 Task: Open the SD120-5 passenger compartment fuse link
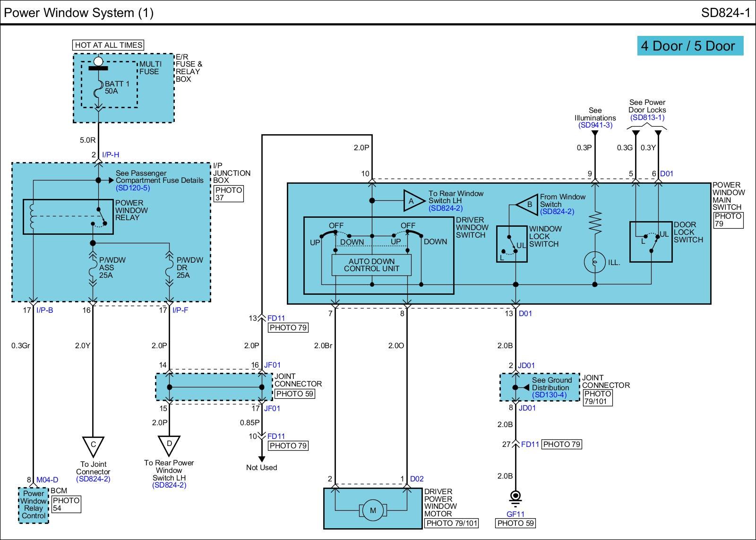pyautogui.click(x=133, y=188)
